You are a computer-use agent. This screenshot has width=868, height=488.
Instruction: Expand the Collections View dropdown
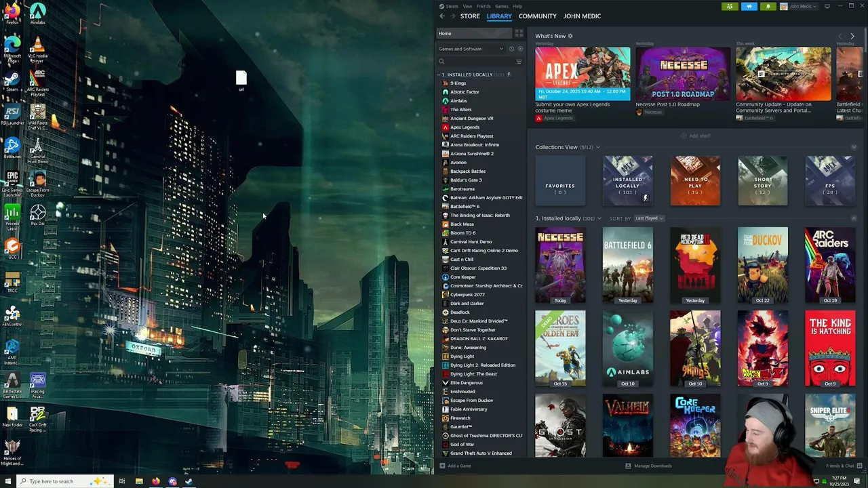click(x=598, y=147)
